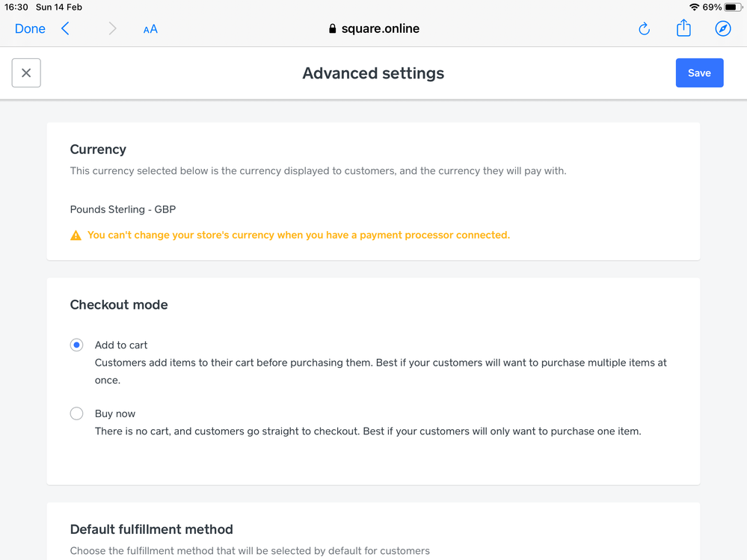The height and width of the screenshot is (560, 747).
Task: Click the yellow currency warning triangle
Action: point(76,236)
